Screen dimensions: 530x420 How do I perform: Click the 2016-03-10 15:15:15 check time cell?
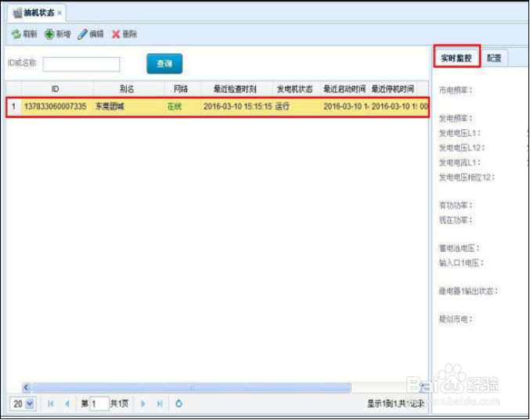coord(237,106)
